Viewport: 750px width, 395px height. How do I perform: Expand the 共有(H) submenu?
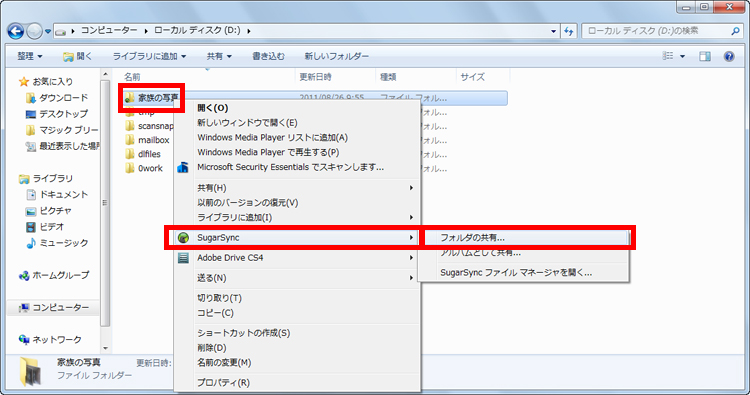coord(297,188)
